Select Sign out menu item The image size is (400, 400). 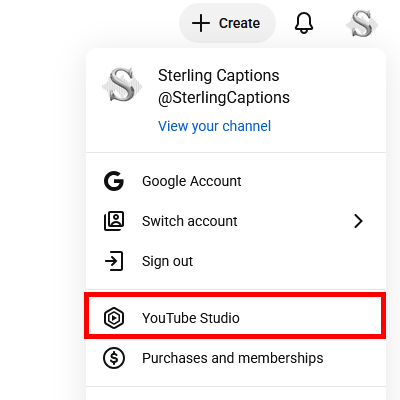pos(236,261)
